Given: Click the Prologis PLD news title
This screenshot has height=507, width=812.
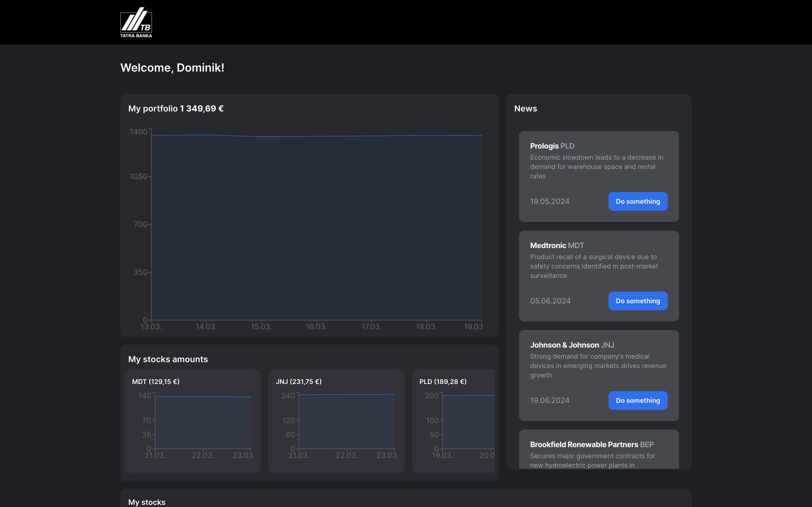Looking at the screenshot, I should coord(552,146).
